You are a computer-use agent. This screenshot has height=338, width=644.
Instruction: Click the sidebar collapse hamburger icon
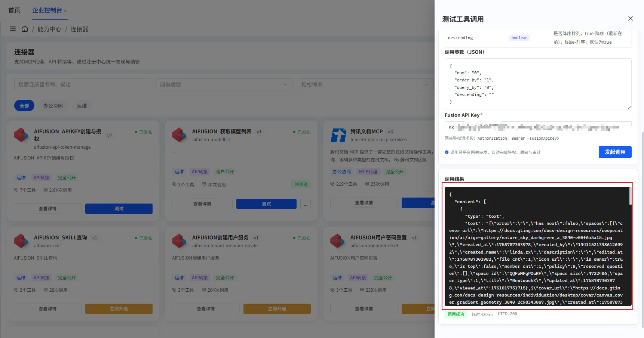[x=13, y=29]
